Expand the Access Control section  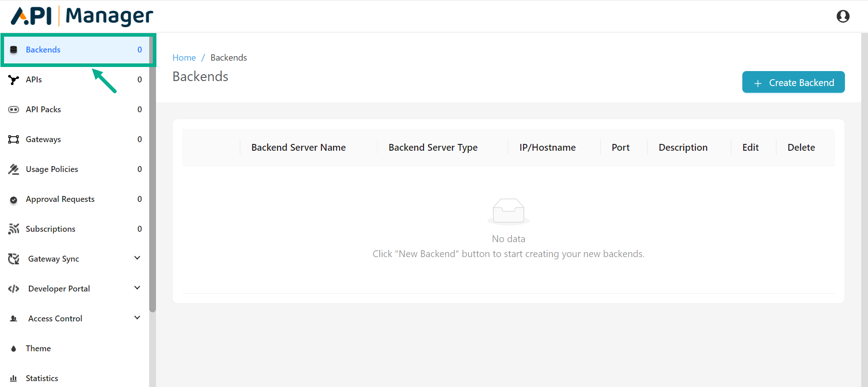137,318
